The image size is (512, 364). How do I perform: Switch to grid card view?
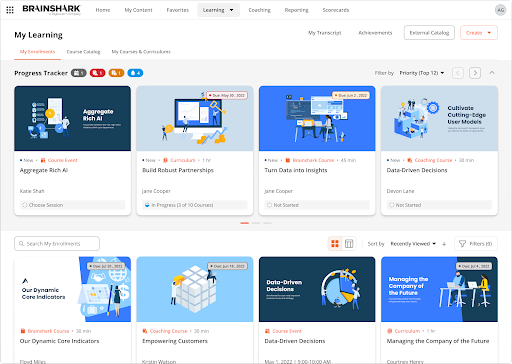(335, 244)
